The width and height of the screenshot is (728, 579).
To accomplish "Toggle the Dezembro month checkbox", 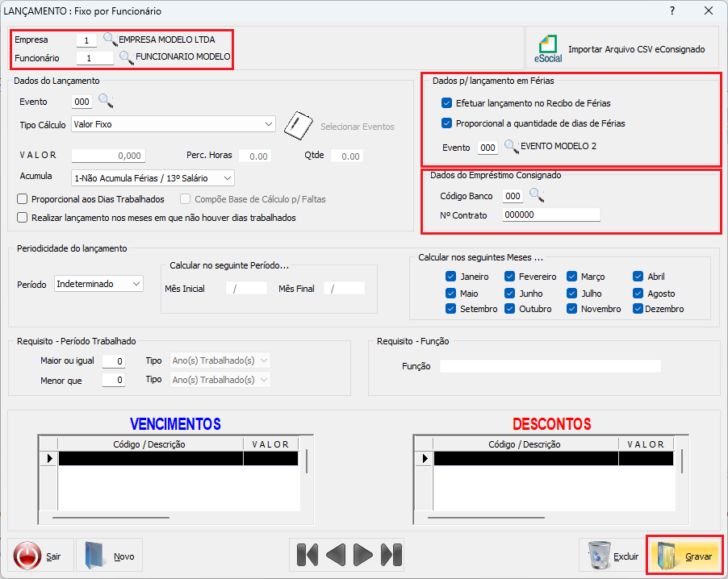I will [638, 309].
